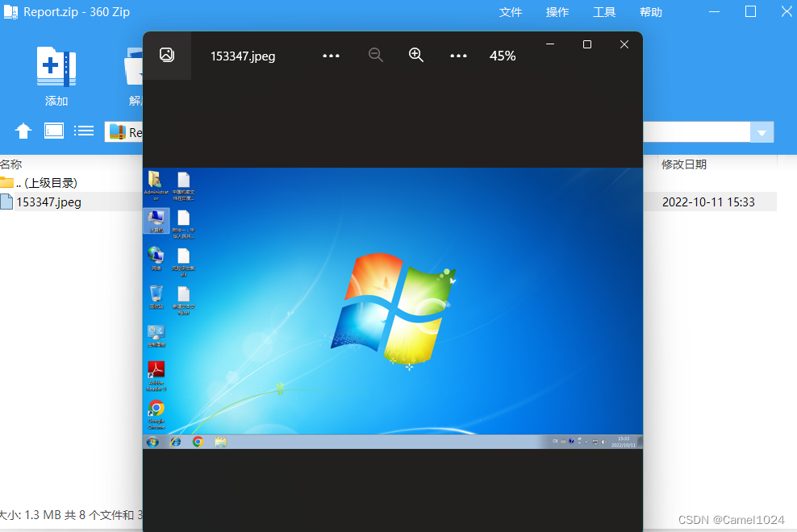Screen dimensions: 797x532
Task: Click the date 2022-10-11 15:33 cell
Action: (708, 202)
